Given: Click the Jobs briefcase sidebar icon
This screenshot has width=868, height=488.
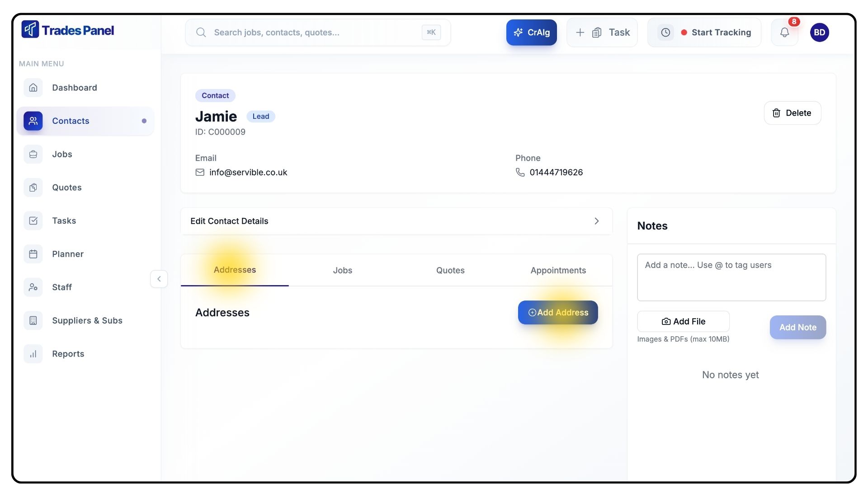Looking at the screenshot, I should (33, 154).
